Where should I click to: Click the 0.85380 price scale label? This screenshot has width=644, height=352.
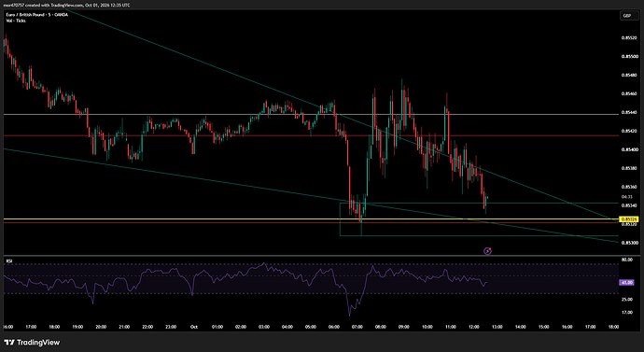[628, 168]
